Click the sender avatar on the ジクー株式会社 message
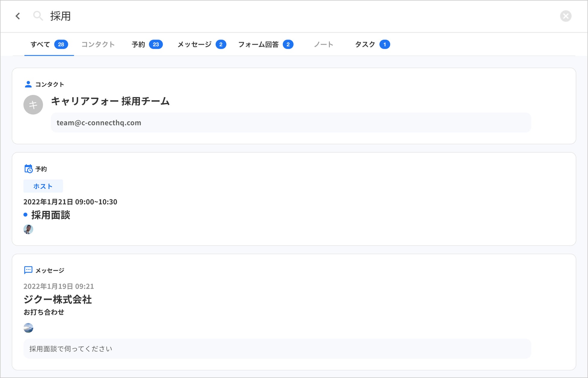Screen dimensions: 588x378 [x=28, y=328]
